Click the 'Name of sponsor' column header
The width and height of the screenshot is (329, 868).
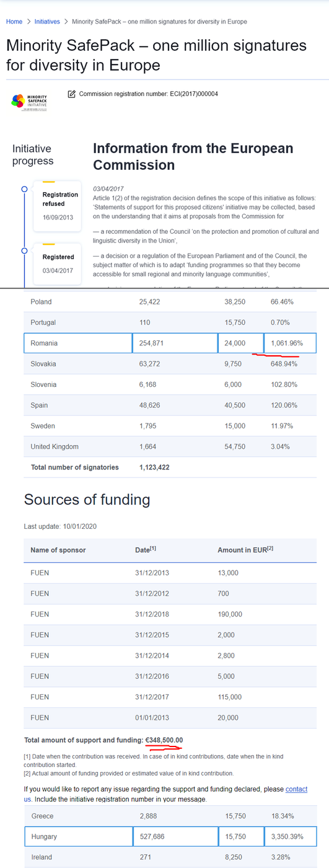click(58, 550)
